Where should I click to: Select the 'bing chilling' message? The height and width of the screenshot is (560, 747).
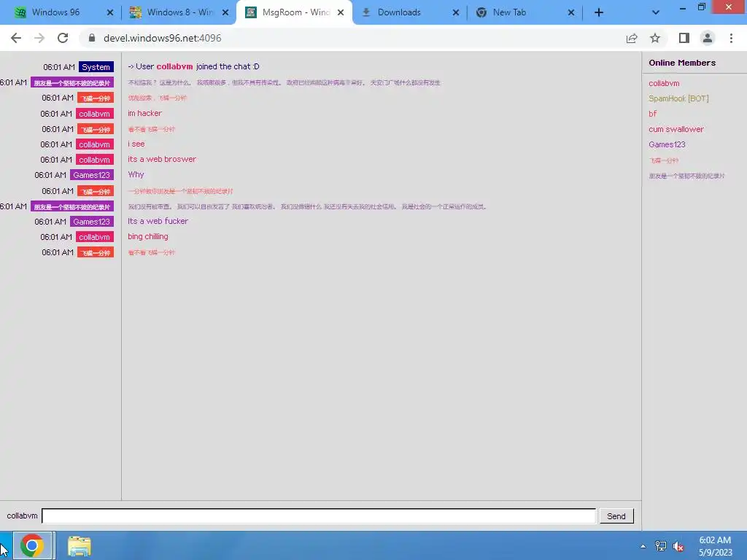point(147,237)
